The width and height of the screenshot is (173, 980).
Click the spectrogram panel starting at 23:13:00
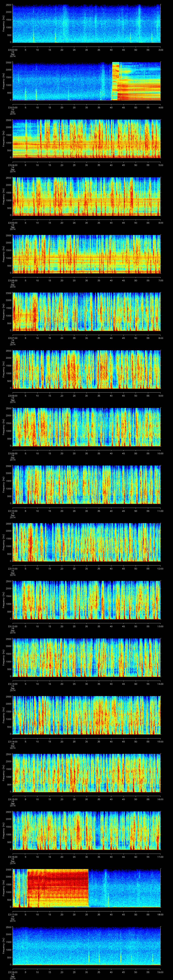(x=86, y=657)
